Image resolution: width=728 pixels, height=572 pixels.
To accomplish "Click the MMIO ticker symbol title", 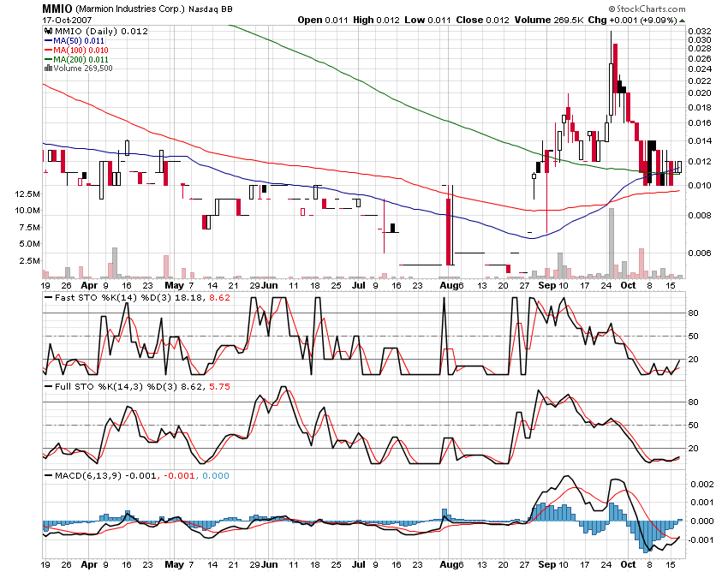I will 57,9.
